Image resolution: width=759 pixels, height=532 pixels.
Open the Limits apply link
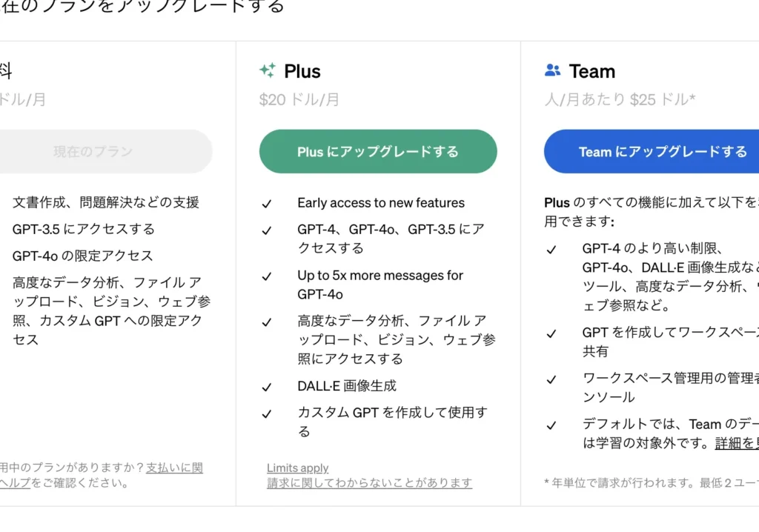pyautogui.click(x=297, y=468)
